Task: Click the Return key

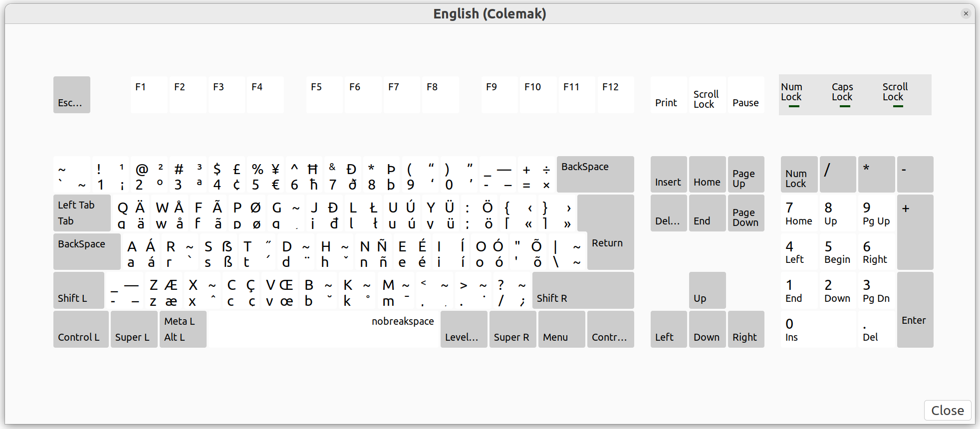Action: point(610,232)
